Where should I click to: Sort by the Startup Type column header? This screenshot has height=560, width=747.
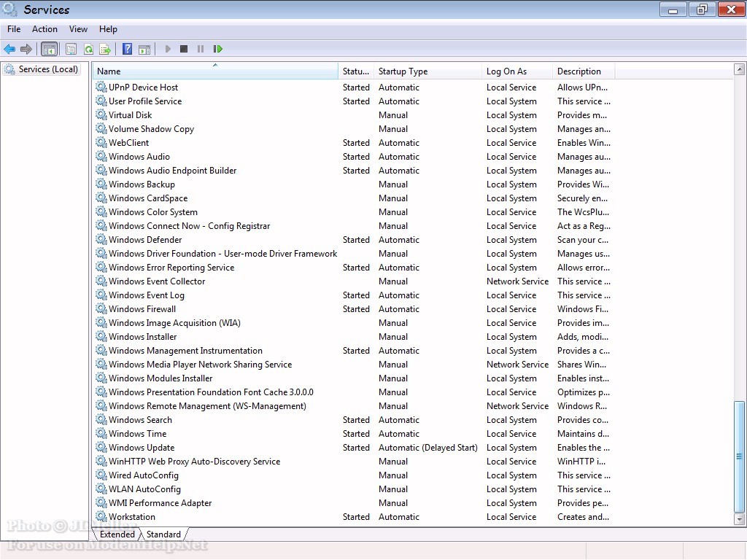pyautogui.click(x=427, y=71)
